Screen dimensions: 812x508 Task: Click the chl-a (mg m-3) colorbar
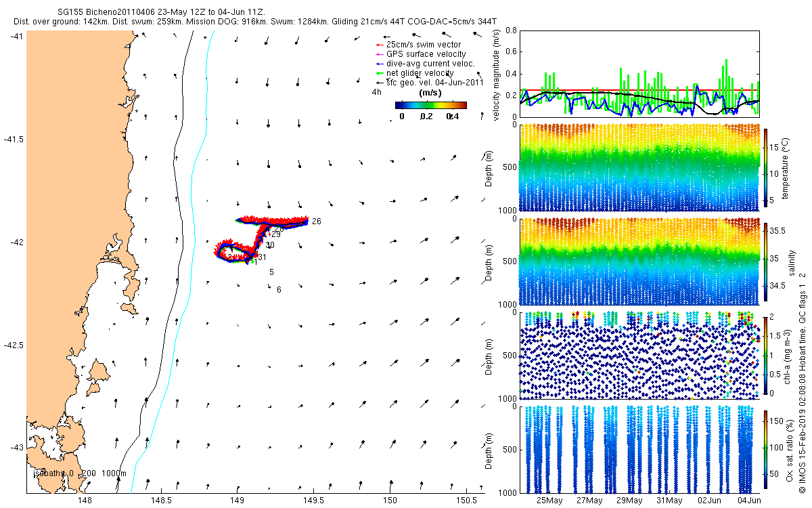pos(765,354)
